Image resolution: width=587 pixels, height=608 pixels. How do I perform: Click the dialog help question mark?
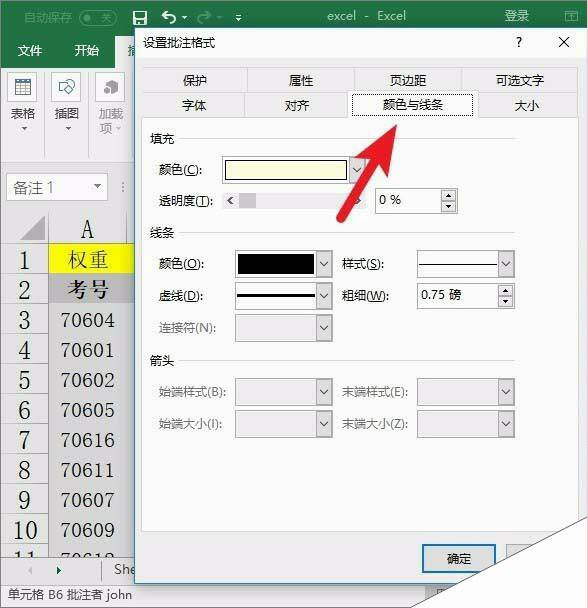519,42
